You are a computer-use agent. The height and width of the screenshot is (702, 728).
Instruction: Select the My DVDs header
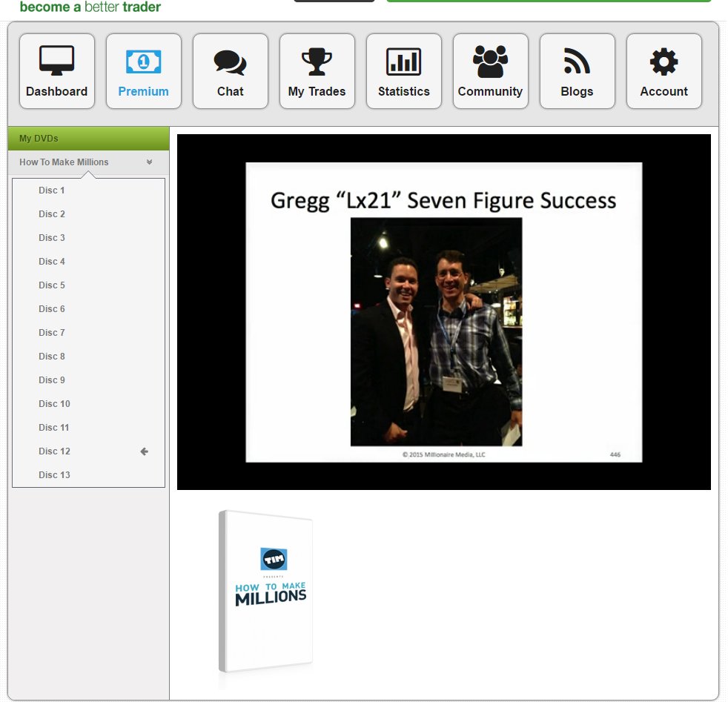88,139
